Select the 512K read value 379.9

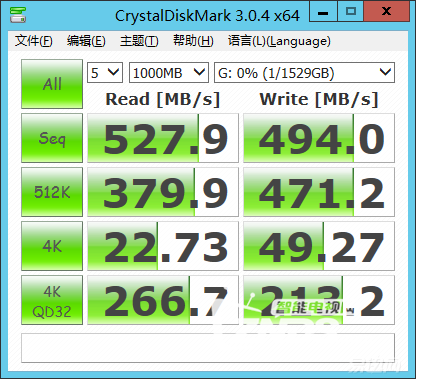(163, 192)
